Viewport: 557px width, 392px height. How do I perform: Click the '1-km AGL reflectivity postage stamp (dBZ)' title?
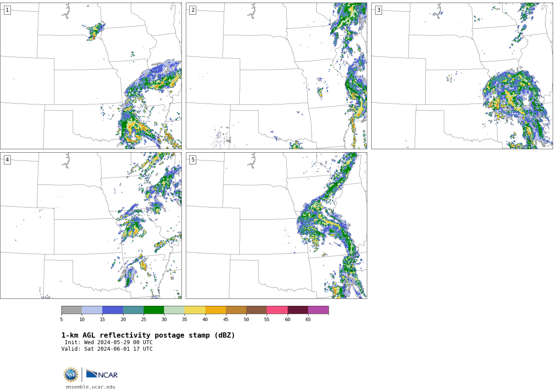tap(148, 335)
